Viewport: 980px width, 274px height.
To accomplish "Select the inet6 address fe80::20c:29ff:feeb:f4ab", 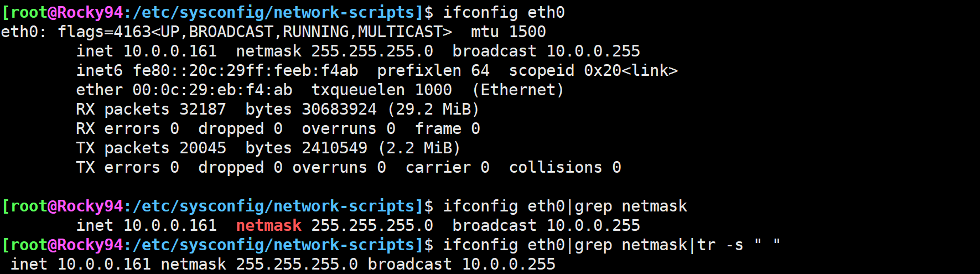I will click(x=245, y=71).
